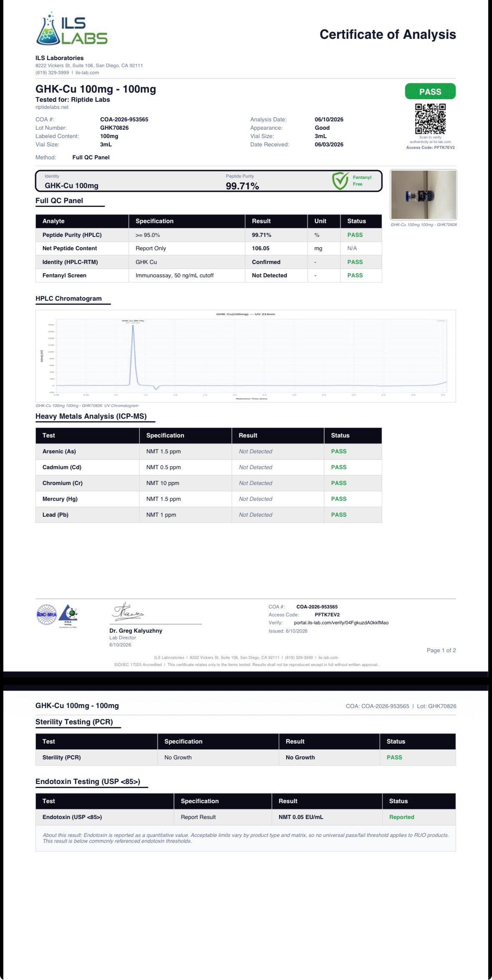The width and height of the screenshot is (492, 980).
Task: Click Dr. Greg Kalyuzhny name
Action: pyautogui.click(x=136, y=631)
